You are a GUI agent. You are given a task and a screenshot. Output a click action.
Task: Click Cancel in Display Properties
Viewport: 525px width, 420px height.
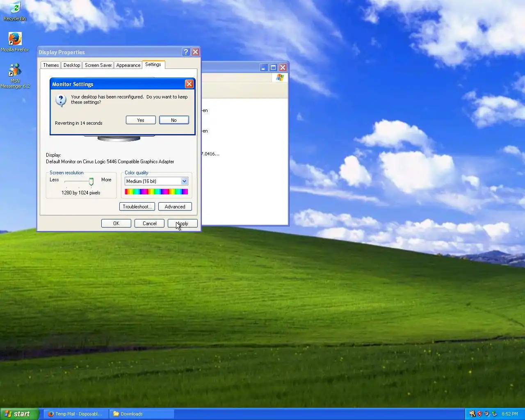tap(149, 223)
